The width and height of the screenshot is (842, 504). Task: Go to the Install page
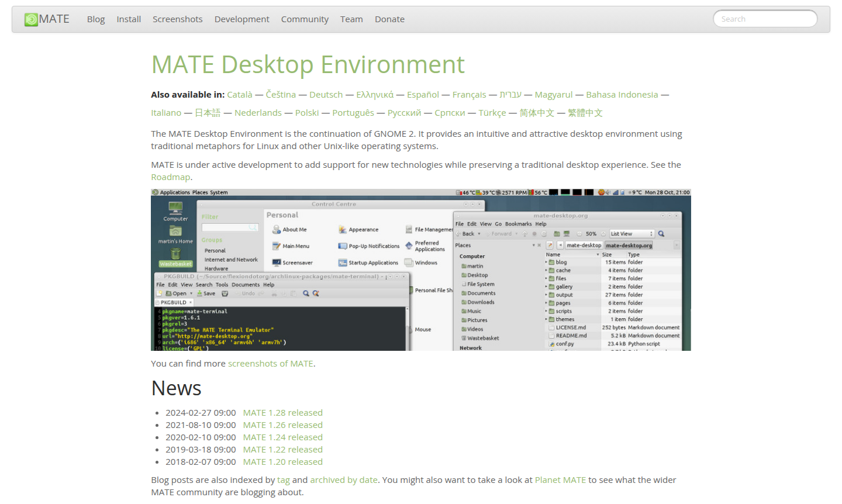(129, 19)
